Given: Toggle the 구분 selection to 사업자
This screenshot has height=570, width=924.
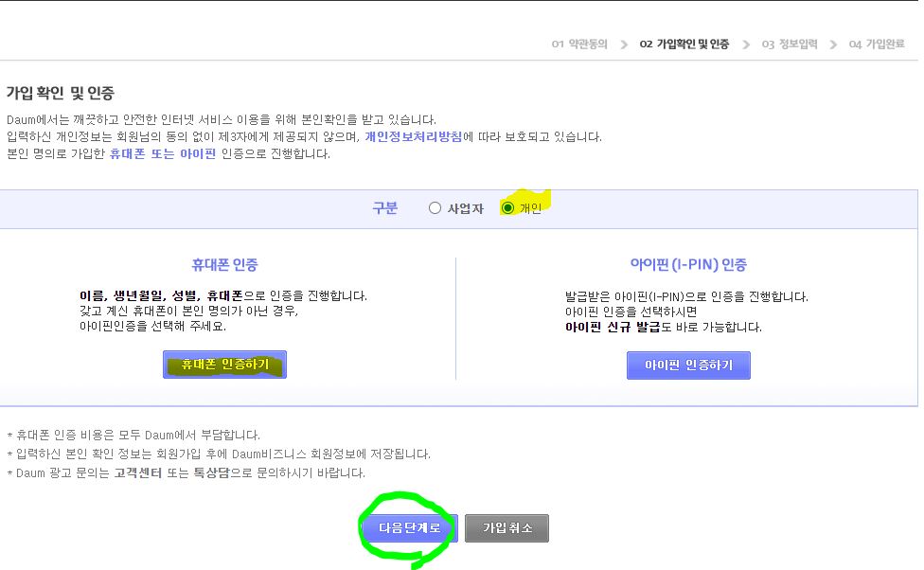Looking at the screenshot, I should pos(435,207).
